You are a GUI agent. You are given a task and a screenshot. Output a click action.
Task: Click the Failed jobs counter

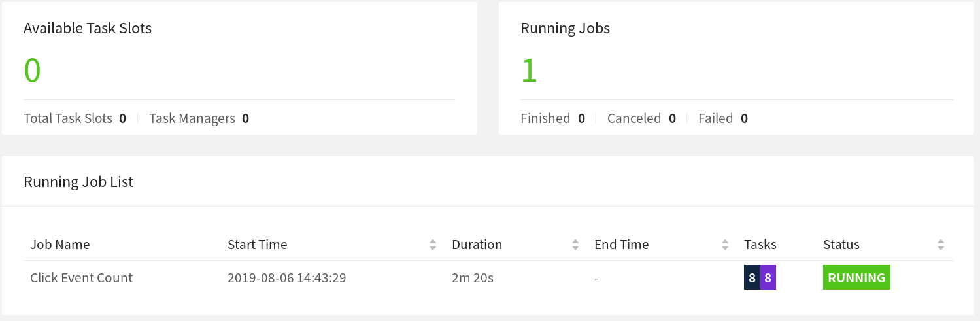click(x=722, y=118)
